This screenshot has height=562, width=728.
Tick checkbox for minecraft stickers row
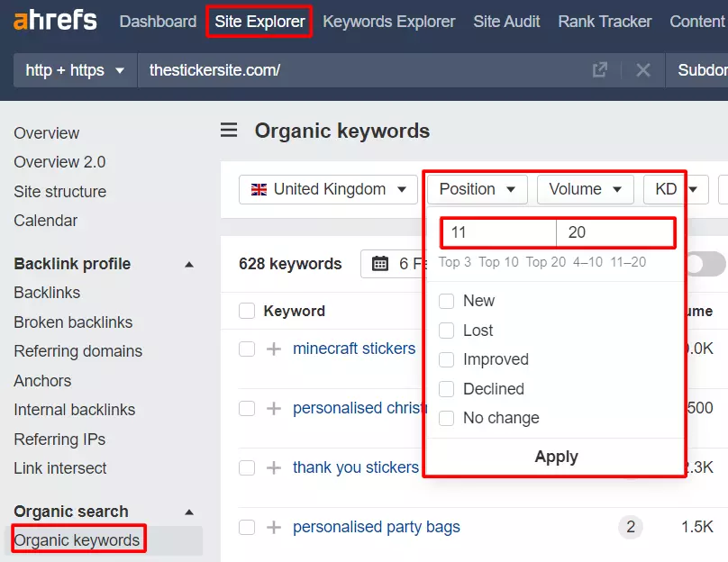pyautogui.click(x=247, y=349)
